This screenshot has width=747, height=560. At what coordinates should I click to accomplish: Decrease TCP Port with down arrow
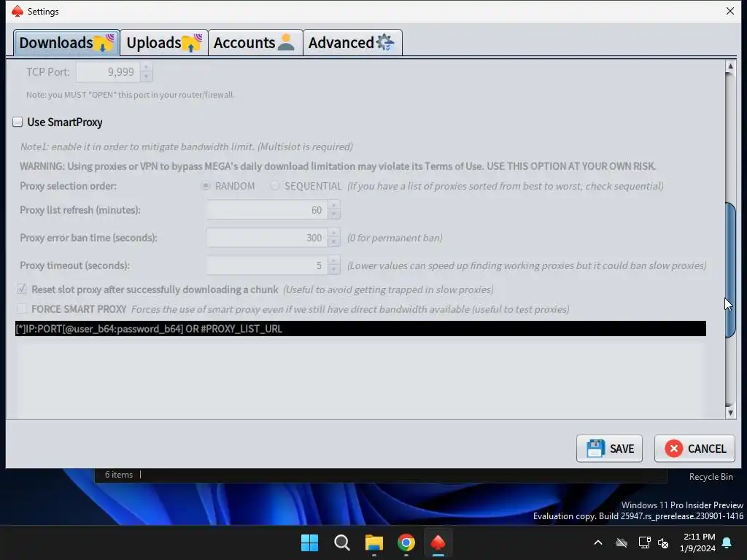coord(146,77)
